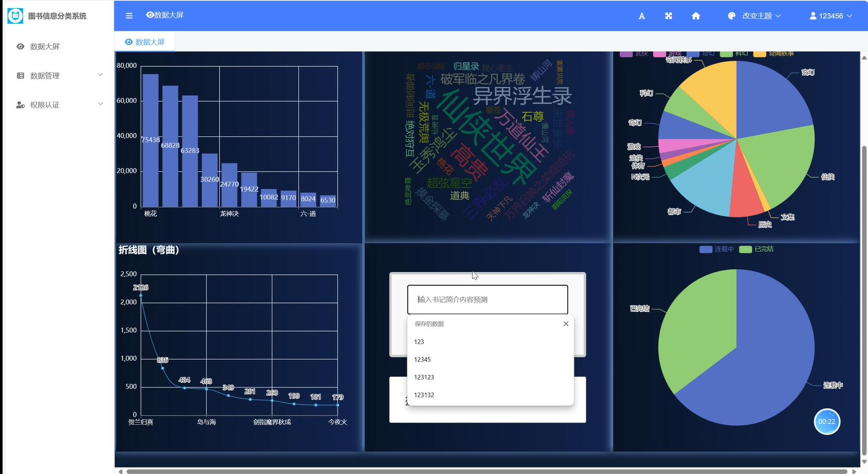
Task: Open the 123456 user account dropdown
Action: pyautogui.click(x=830, y=16)
